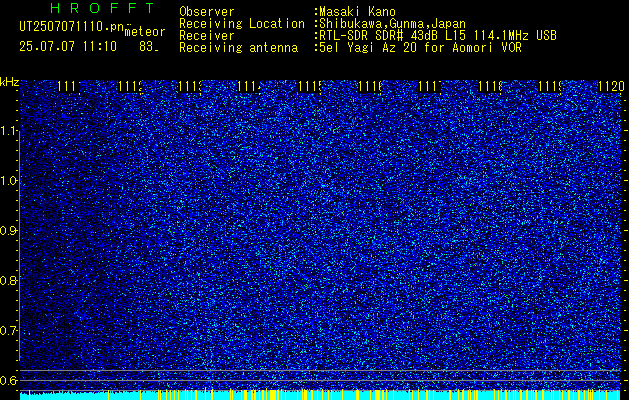
Task: Click the RTL-SDR SDR# receiver details
Action: [438, 36]
